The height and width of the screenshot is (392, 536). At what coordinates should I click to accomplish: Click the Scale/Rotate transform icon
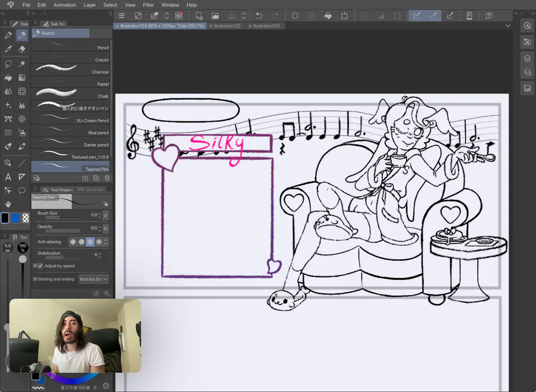tap(344, 15)
